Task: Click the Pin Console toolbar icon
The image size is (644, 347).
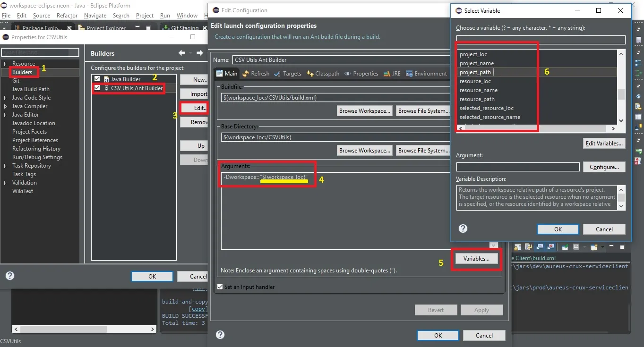Action: [x=565, y=247]
